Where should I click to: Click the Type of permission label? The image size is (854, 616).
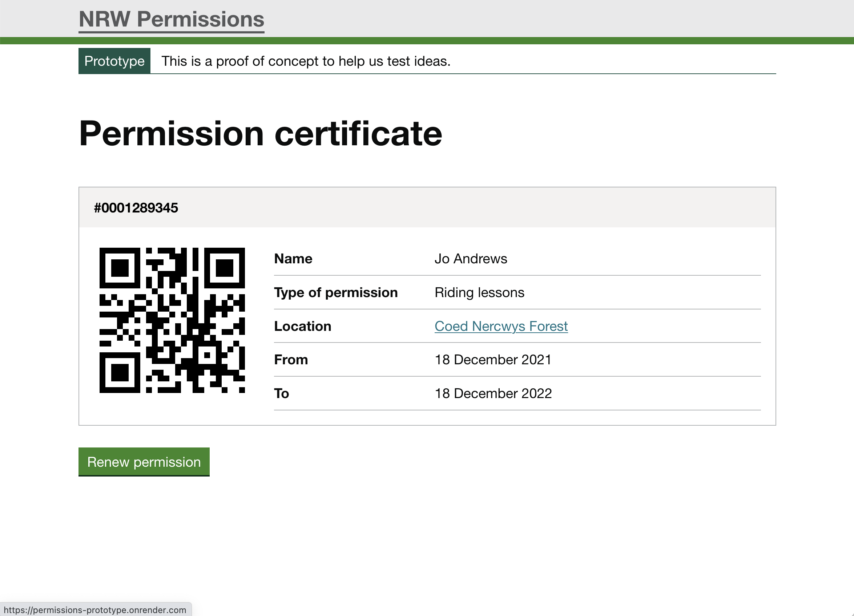tap(336, 293)
